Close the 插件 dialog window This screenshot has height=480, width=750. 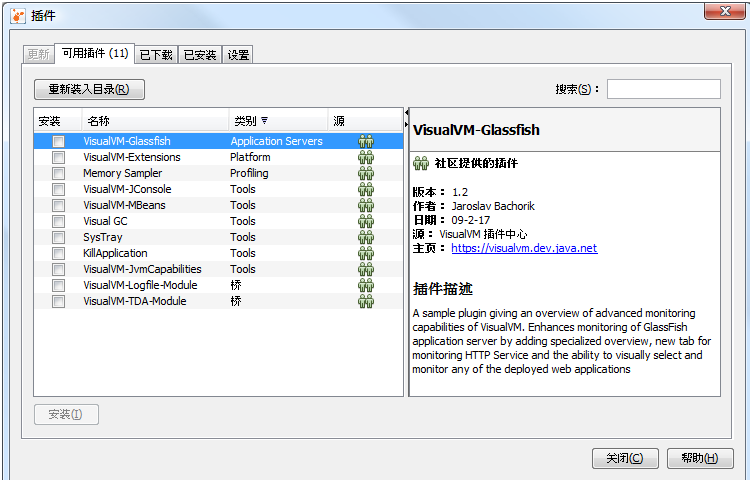pos(725,11)
